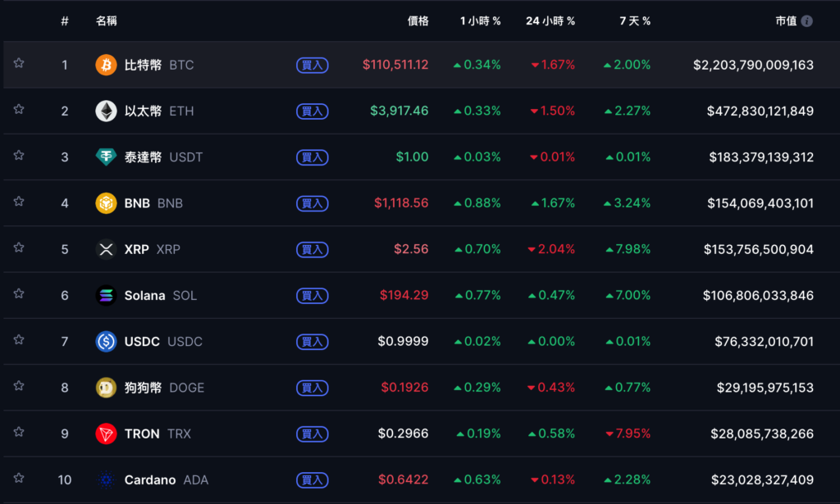Click the Tether USDT green logo
840x504 pixels.
click(106, 157)
